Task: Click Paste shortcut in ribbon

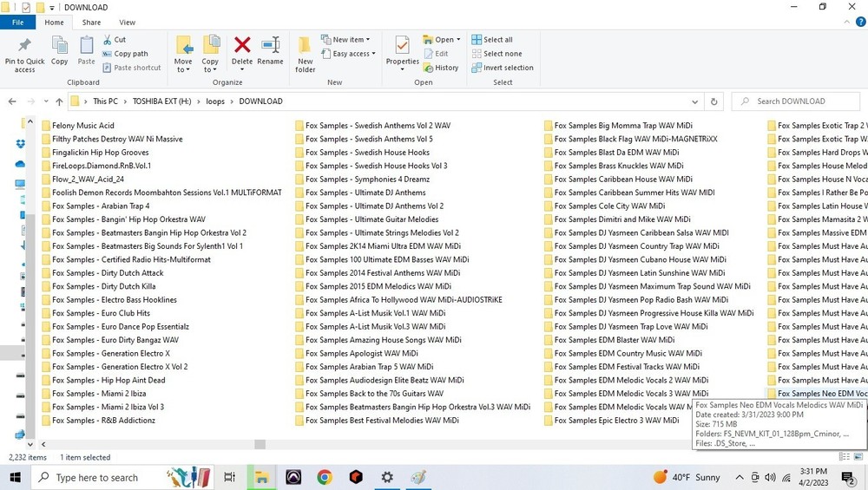Action: point(132,68)
